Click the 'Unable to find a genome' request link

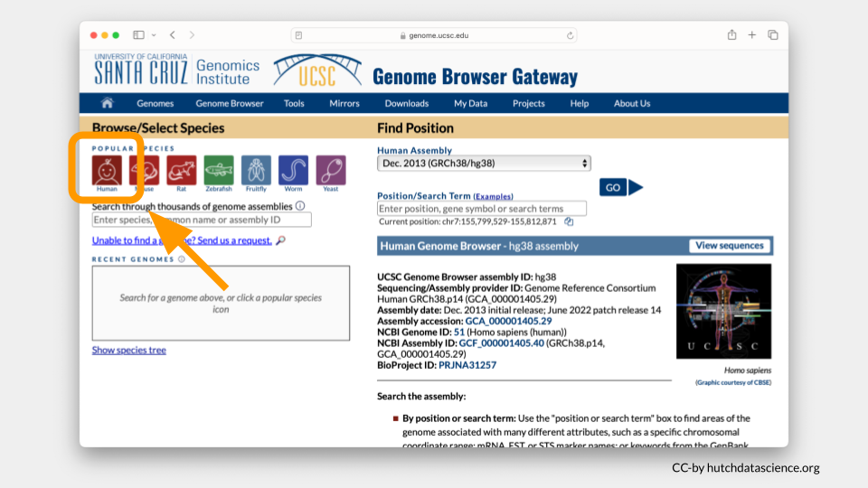click(x=182, y=240)
